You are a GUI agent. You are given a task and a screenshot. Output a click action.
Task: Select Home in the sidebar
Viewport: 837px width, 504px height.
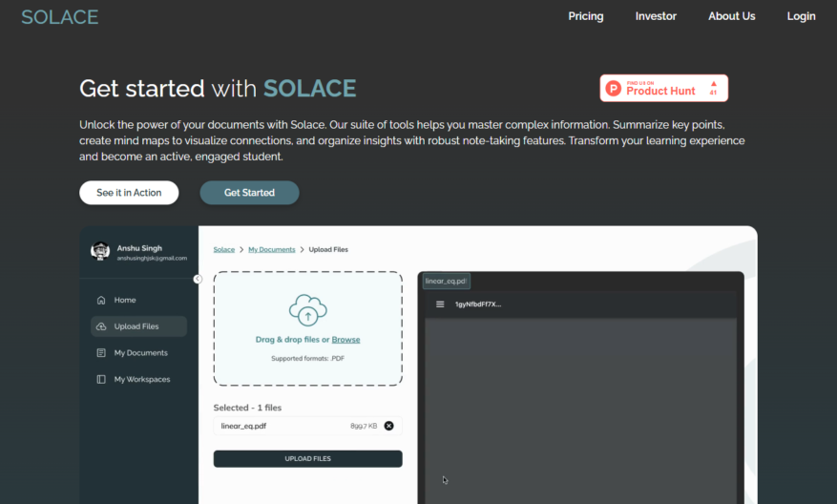click(138, 300)
